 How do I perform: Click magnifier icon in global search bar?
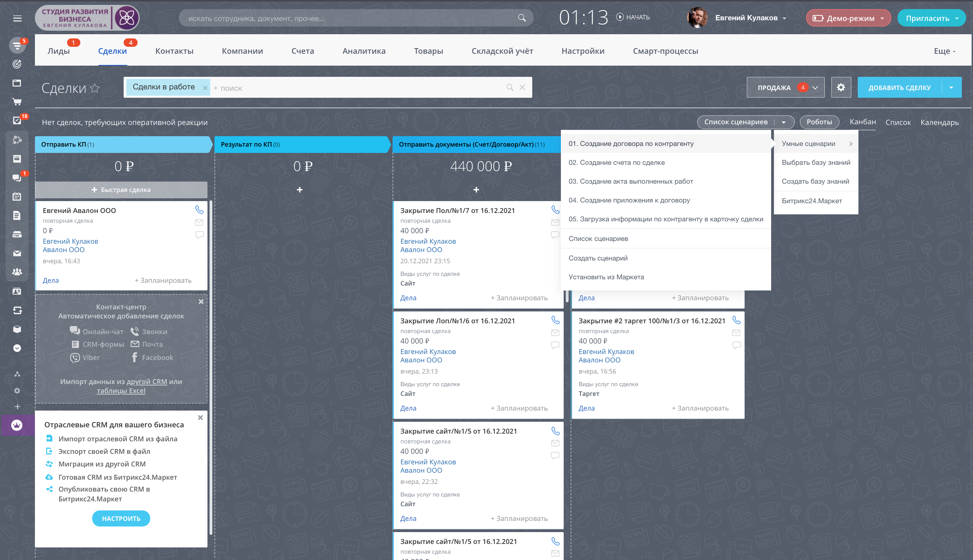point(522,18)
